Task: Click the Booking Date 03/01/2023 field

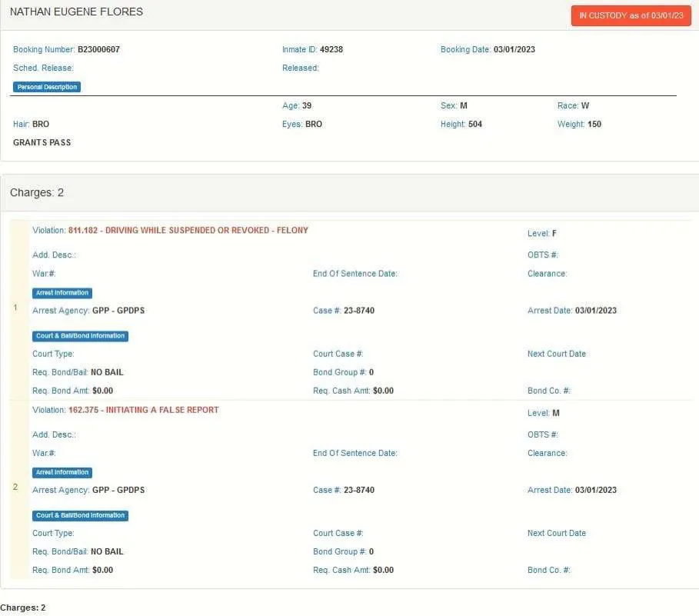Action: tap(514, 50)
